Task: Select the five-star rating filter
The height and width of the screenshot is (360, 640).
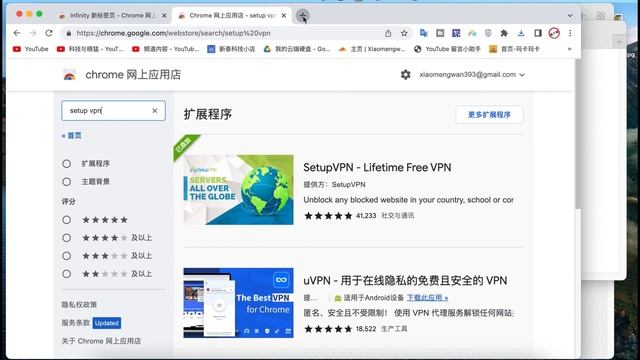Action: point(67,220)
